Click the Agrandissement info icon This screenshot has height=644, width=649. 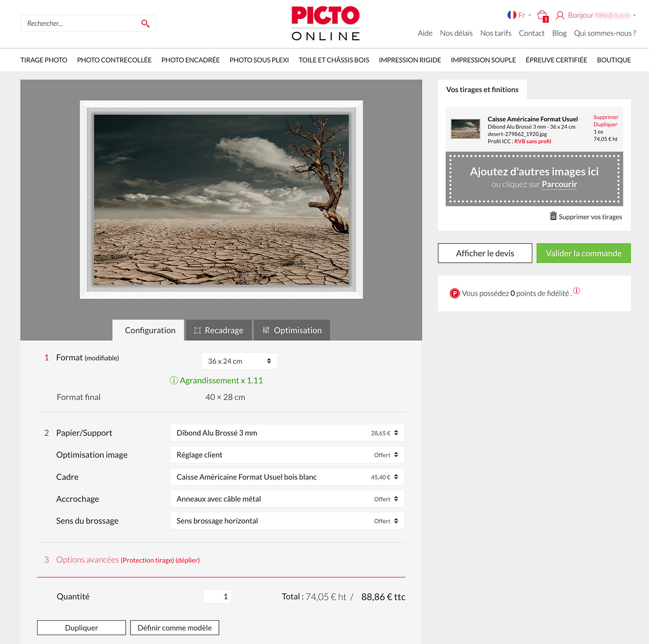[174, 380]
